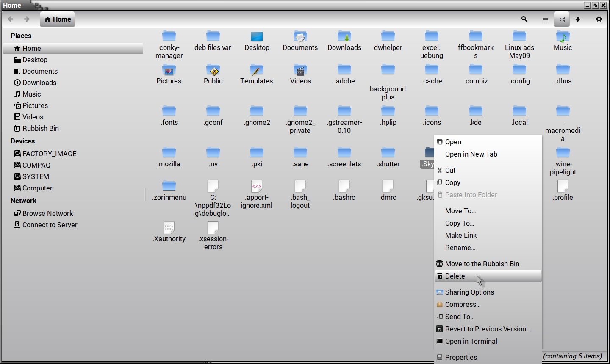The width and height of the screenshot is (610, 364).
Task: Click Connect to Server in sidebar
Action: (50, 225)
